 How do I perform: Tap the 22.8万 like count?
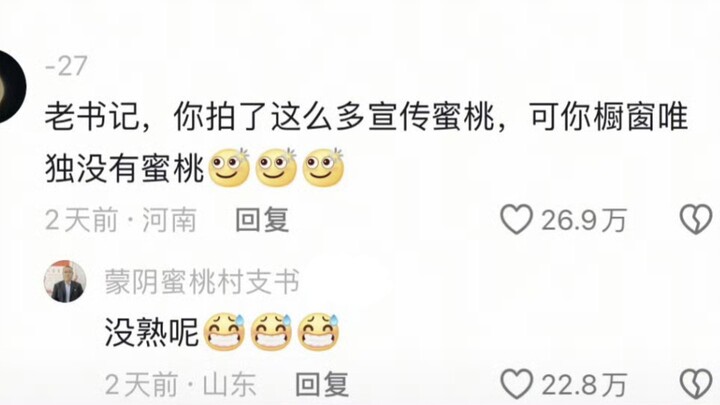coord(584,384)
